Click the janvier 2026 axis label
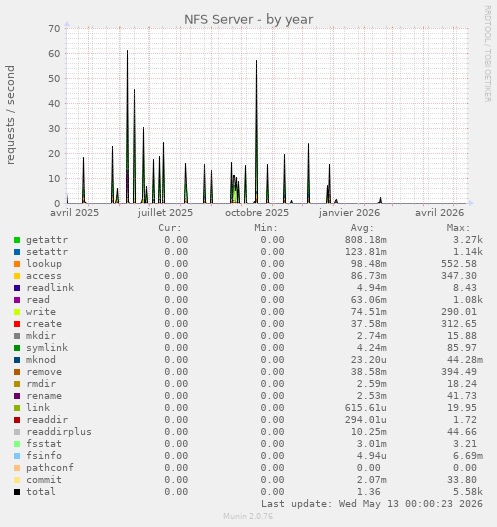Screen dimensions: 497x527 pyautogui.click(x=349, y=213)
